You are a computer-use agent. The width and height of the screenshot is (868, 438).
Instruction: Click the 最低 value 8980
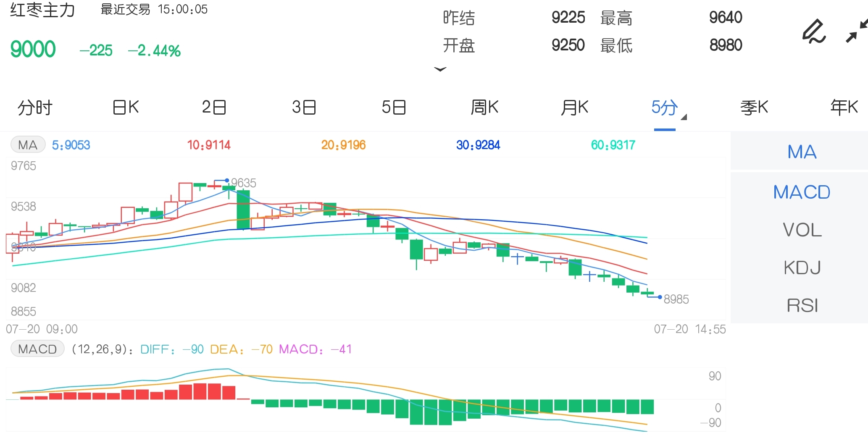click(726, 45)
